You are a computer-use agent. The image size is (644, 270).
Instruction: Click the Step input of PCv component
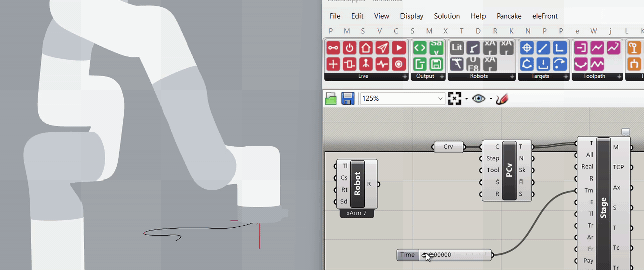coord(493,158)
